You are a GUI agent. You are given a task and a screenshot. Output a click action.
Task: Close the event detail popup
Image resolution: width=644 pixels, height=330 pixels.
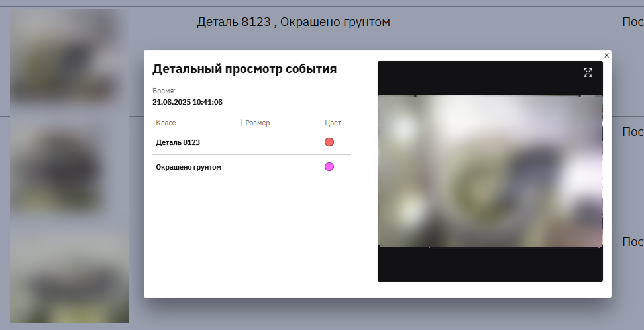tap(606, 56)
